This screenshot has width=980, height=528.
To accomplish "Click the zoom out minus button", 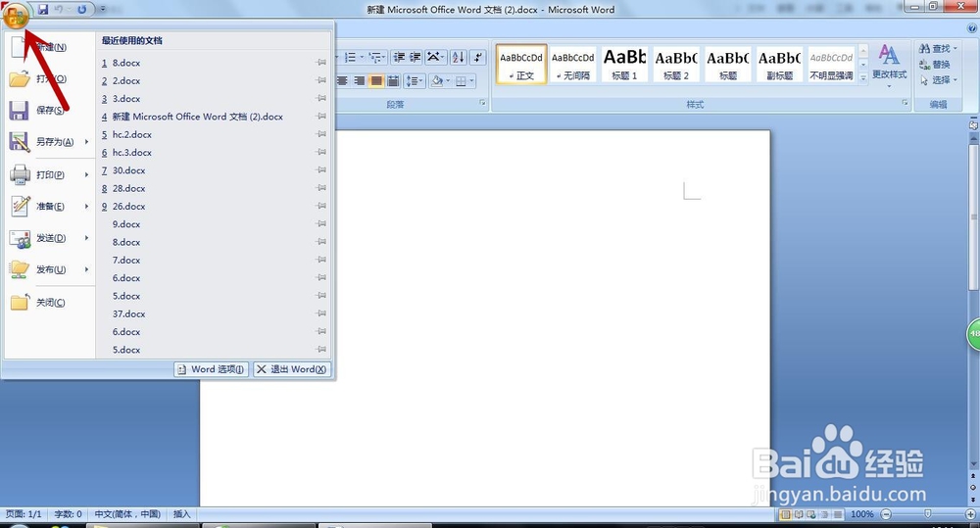I will 886,514.
